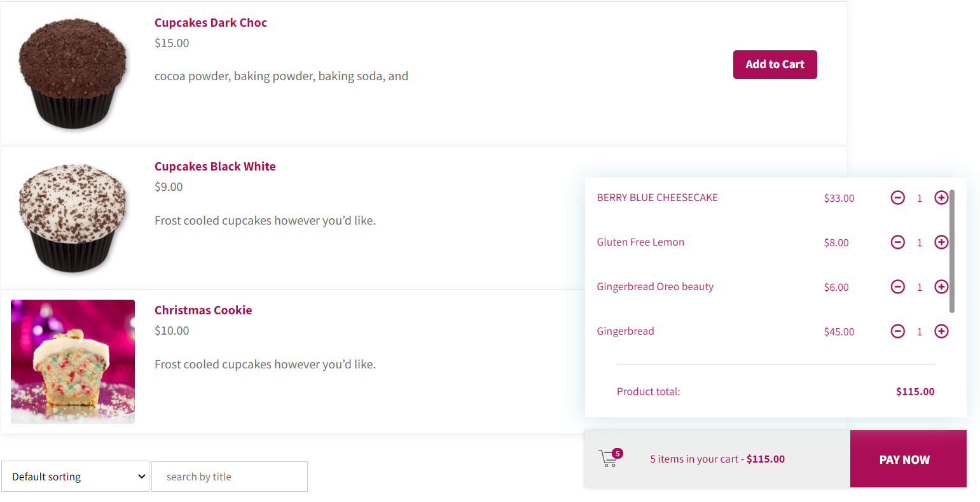Click the Cupcakes Dark Choc product image
The width and height of the screenshot is (980, 502).
click(73, 74)
